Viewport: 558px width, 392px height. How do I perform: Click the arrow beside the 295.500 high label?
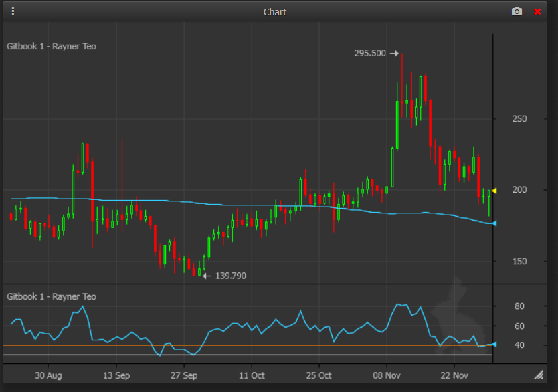(394, 54)
